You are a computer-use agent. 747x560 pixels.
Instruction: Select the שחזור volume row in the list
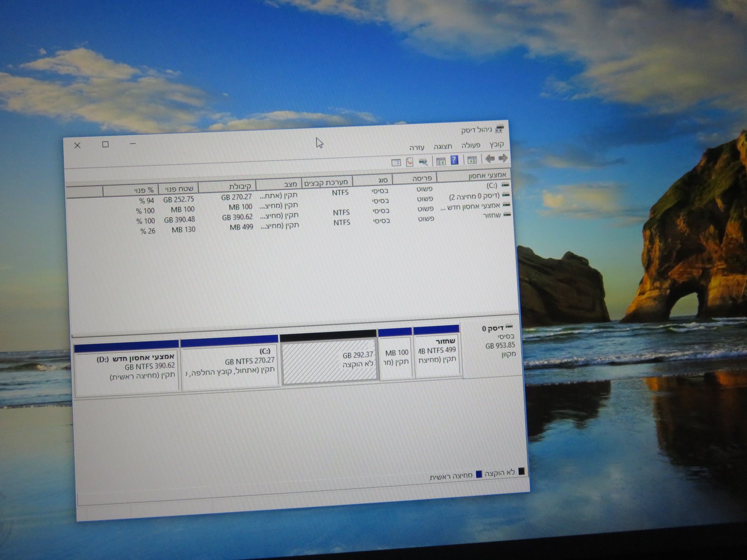coord(492,215)
